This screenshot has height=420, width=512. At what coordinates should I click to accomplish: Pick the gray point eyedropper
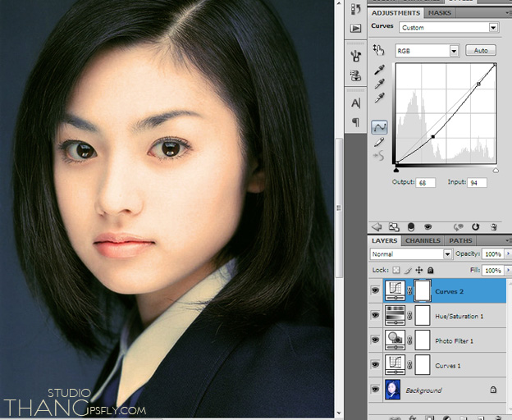click(379, 84)
